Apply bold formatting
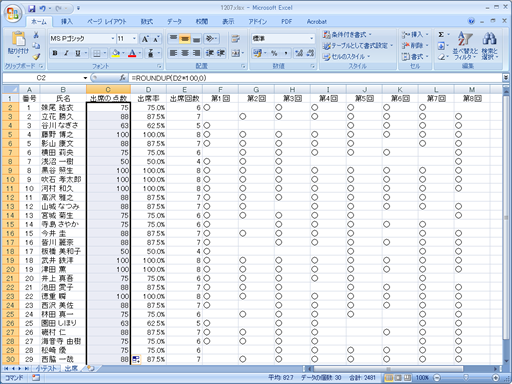Viewport: 512px width, 384px height. click(55, 53)
